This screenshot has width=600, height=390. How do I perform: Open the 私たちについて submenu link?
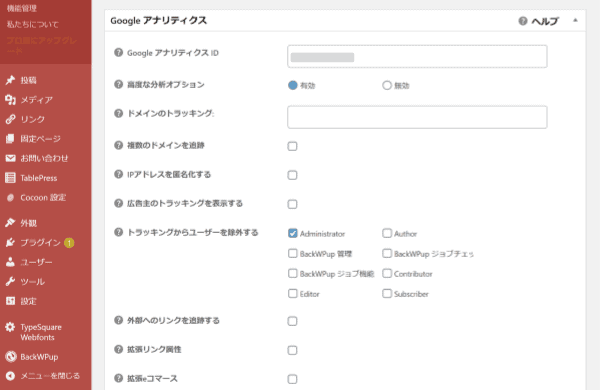tap(33, 24)
